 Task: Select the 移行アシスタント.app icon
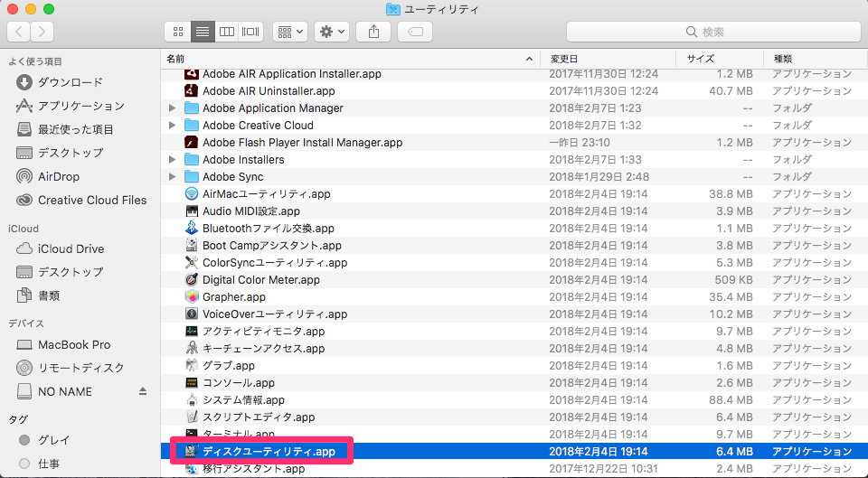[x=192, y=469]
